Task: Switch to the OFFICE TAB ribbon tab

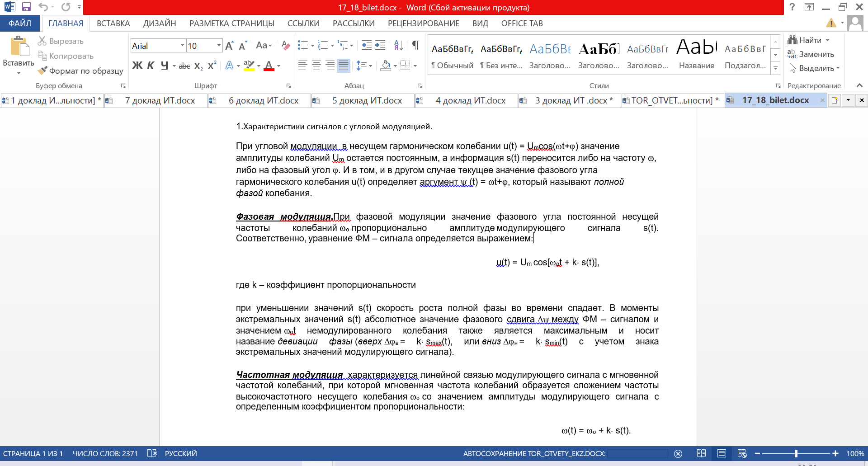Action: tap(522, 24)
